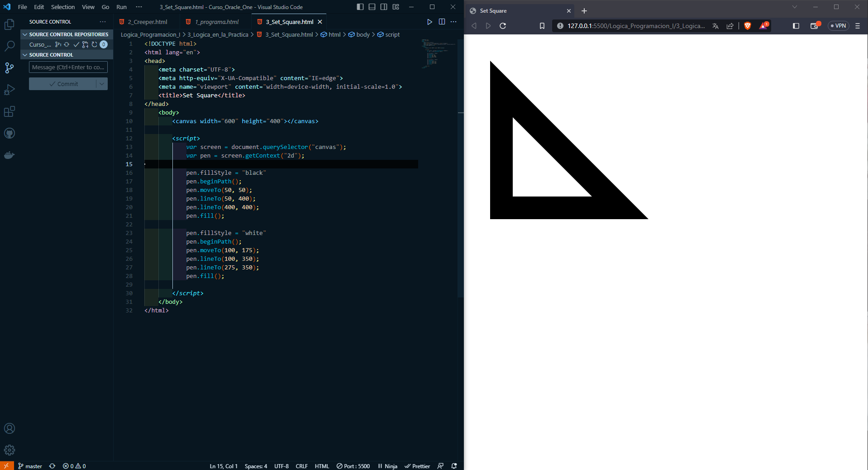Toggle the browser VPN button
868x470 pixels.
[x=839, y=26]
